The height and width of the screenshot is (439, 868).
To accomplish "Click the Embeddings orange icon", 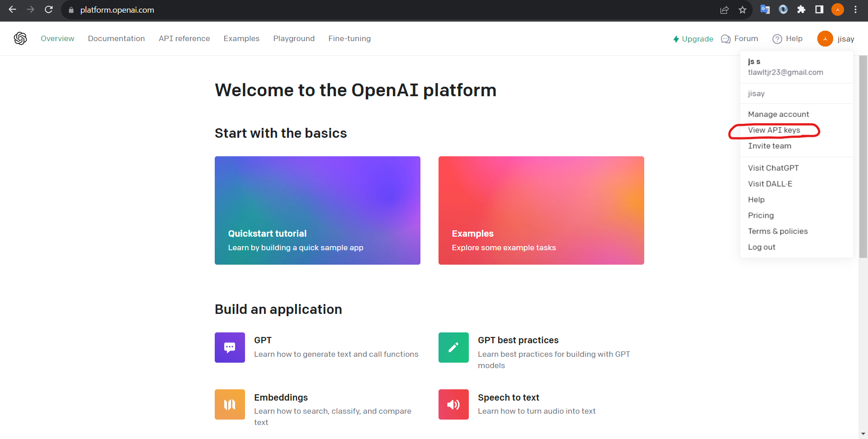I will click(230, 404).
